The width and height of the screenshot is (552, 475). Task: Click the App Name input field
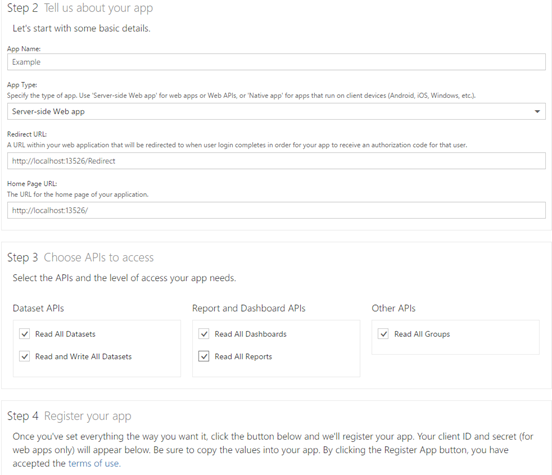point(276,62)
